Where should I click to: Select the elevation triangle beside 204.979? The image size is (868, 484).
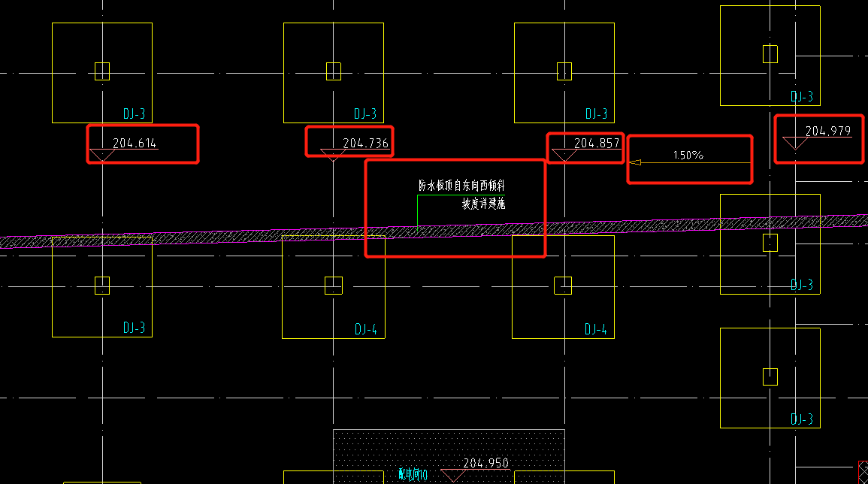click(794, 143)
